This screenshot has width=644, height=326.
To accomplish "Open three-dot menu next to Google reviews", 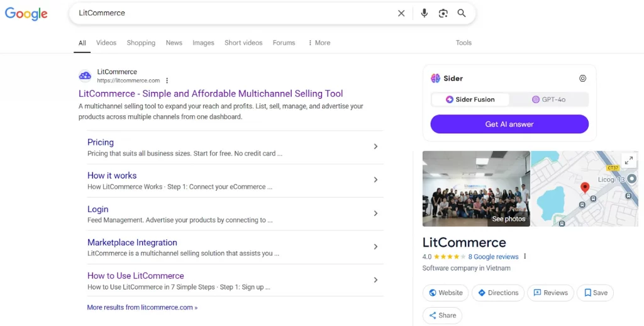I will click(x=525, y=257).
